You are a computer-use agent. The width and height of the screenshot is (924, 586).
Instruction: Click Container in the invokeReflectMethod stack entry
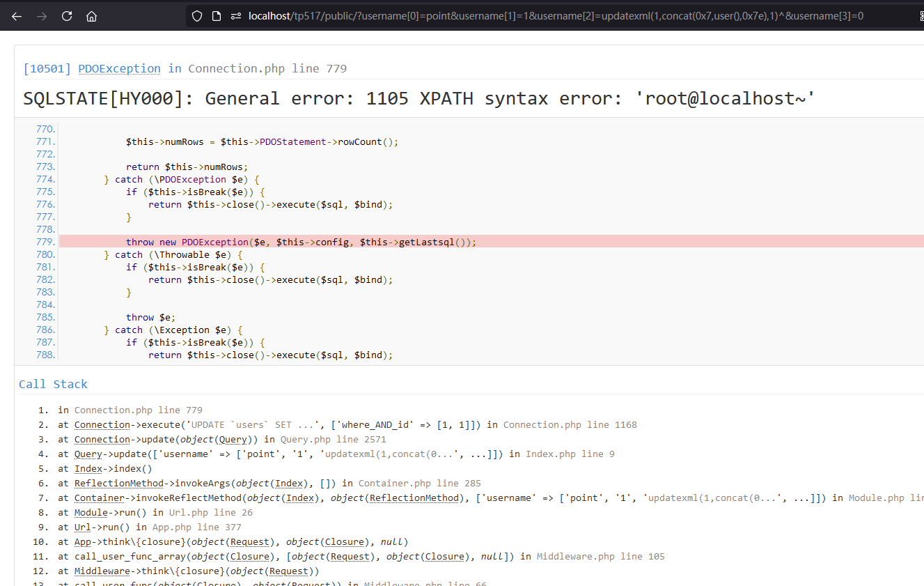100,498
